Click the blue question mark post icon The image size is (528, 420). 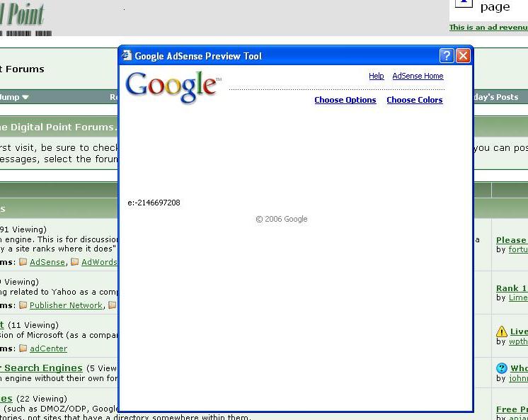(x=501, y=368)
